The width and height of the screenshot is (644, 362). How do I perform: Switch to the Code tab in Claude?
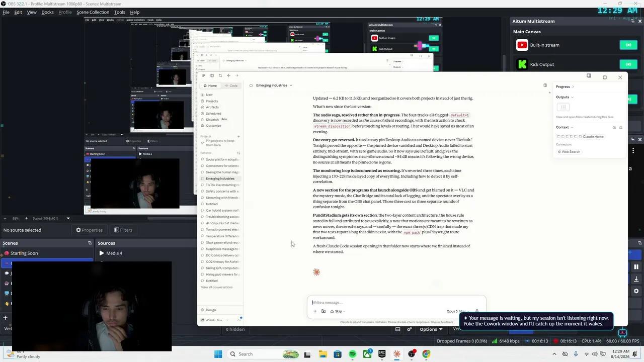click(231, 85)
